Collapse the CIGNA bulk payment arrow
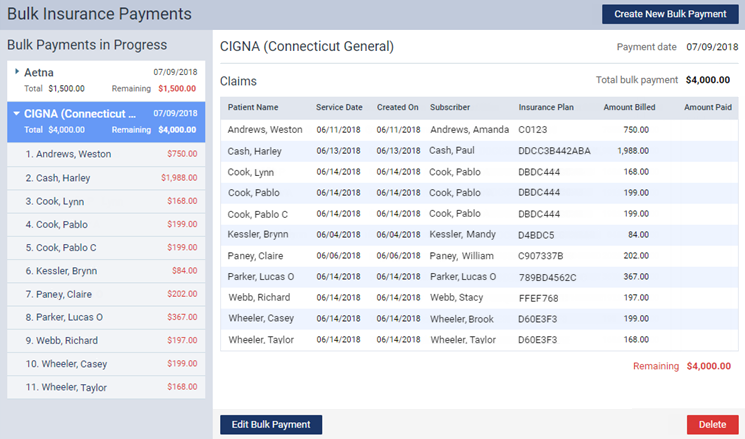745x439 pixels. pyautogui.click(x=16, y=114)
